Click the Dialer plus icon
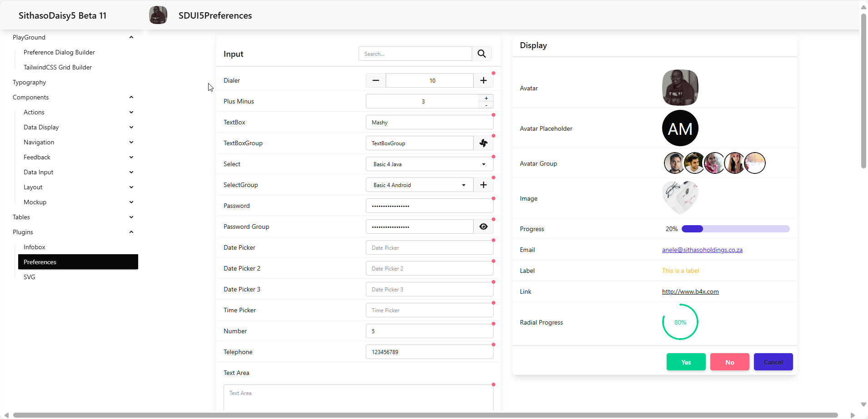Viewport: 868px width, 419px height. [x=484, y=80]
